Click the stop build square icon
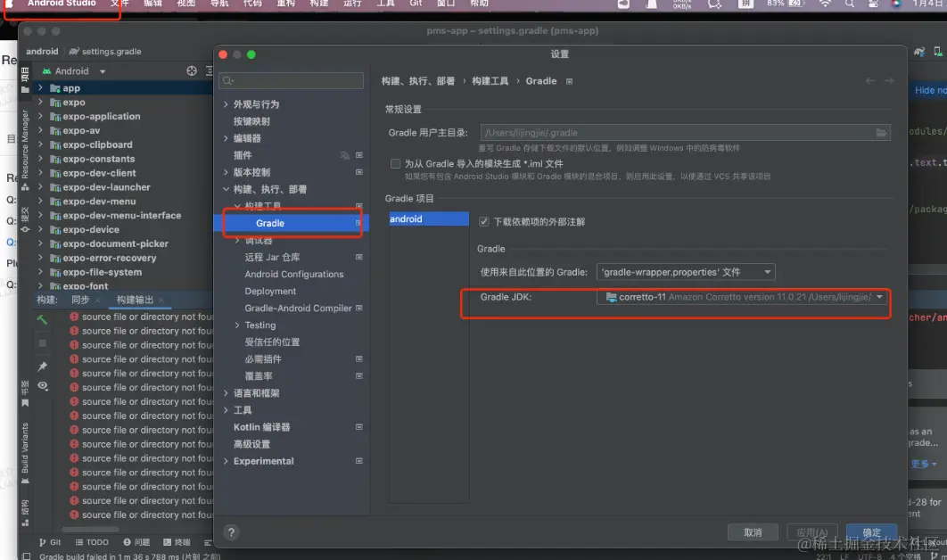Screen dimensions: 947x560 point(42,343)
